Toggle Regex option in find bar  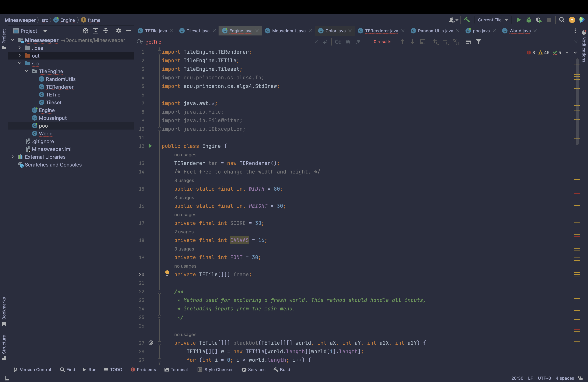click(x=358, y=41)
